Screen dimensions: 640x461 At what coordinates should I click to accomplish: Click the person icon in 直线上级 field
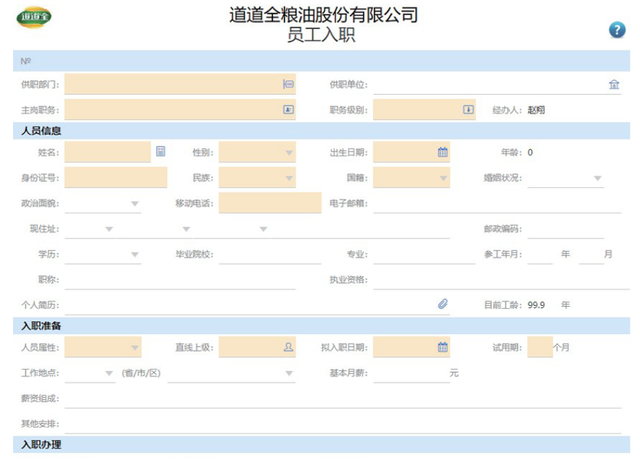288,347
